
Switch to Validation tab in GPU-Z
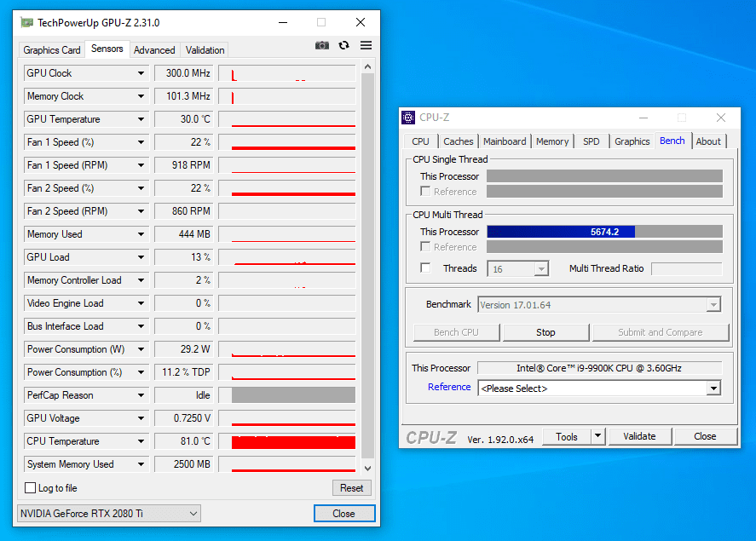(205, 50)
